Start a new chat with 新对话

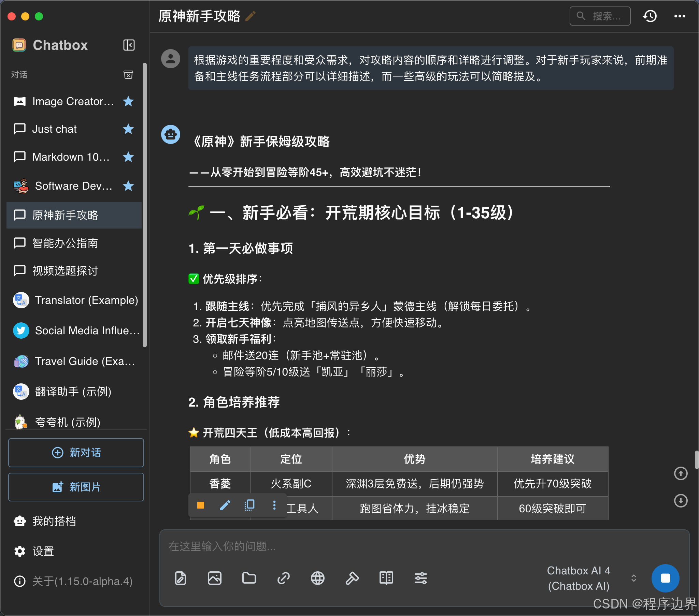pyautogui.click(x=76, y=453)
